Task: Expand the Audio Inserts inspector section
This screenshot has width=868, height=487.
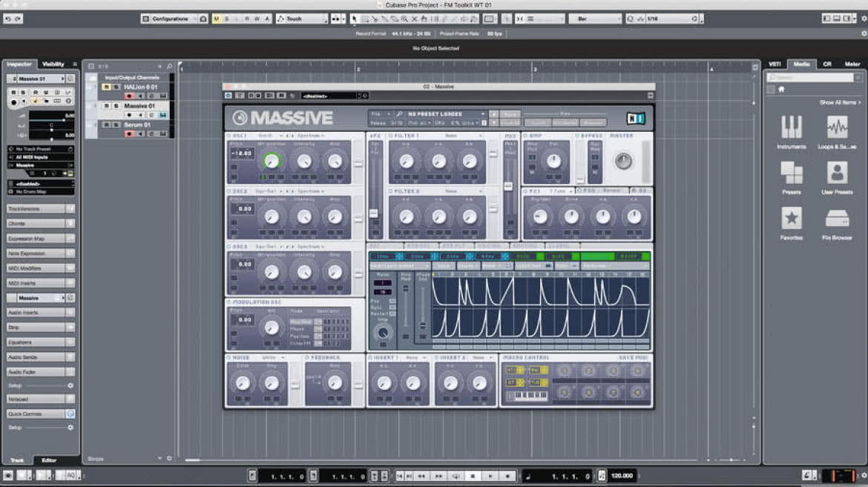Action: point(40,313)
